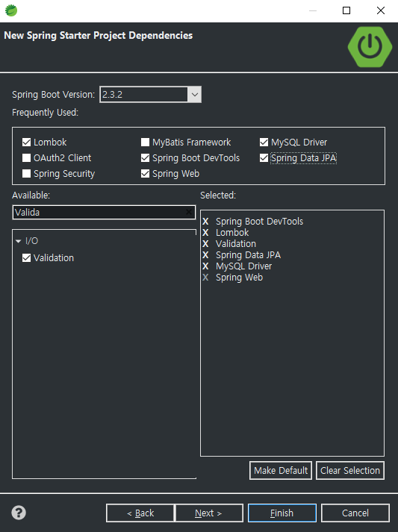Uncheck the MySQL Driver checkbox
This screenshot has height=532, width=398.
coord(264,143)
